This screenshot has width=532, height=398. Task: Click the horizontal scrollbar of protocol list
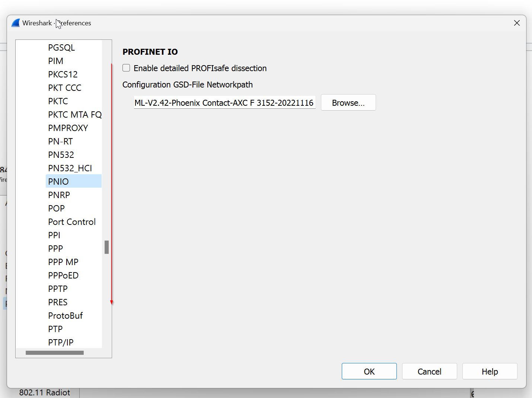(x=55, y=353)
